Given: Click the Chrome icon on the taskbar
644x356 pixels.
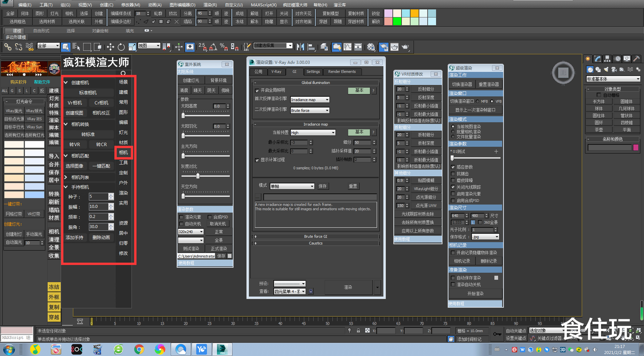Looking at the screenshot, I should [x=139, y=349].
